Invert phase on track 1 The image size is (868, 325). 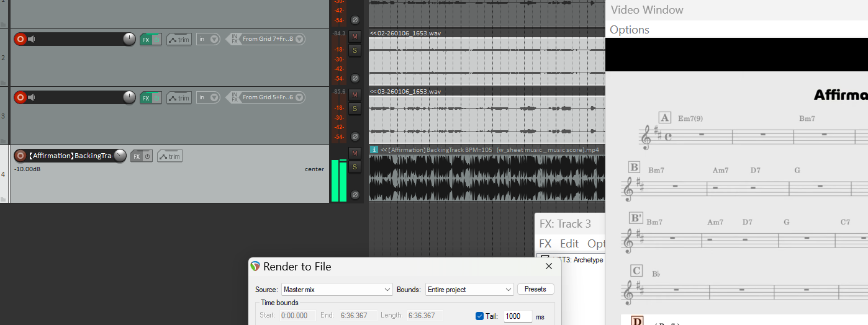[x=355, y=20]
